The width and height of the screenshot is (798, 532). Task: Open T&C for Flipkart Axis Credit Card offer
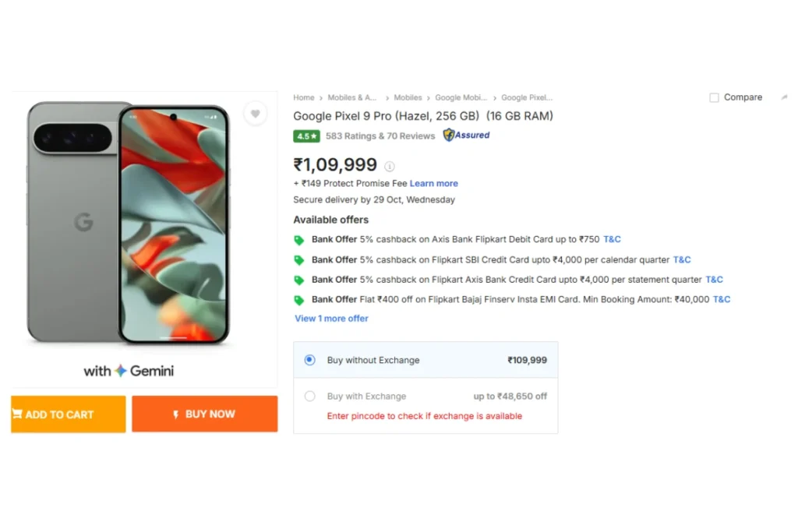click(714, 280)
